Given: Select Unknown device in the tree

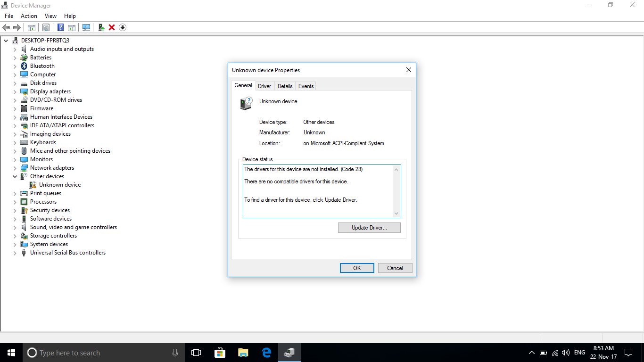Looking at the screenshot, I should point(60,185).
